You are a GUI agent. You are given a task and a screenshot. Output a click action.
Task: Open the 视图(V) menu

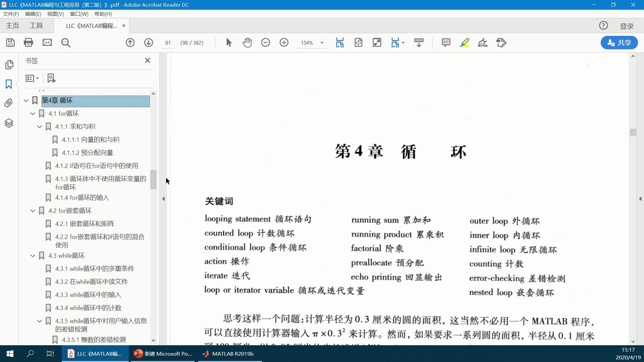pos(56,14)
